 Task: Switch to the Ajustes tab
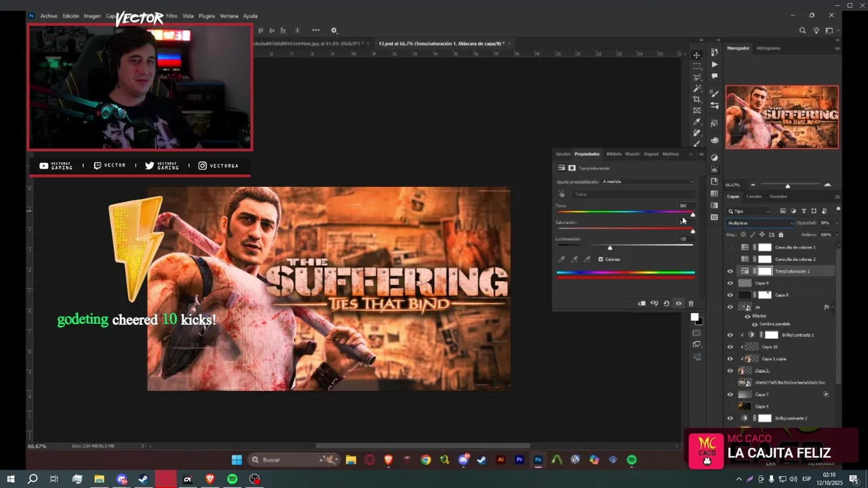563,154
